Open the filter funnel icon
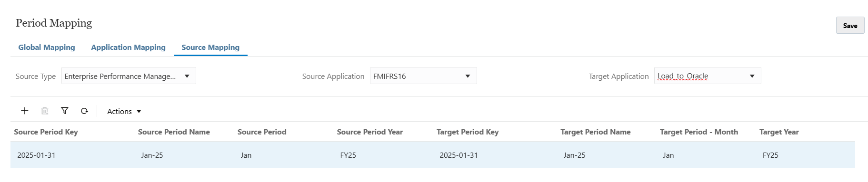This screenshot has width=868, height=182. point(65,111)
